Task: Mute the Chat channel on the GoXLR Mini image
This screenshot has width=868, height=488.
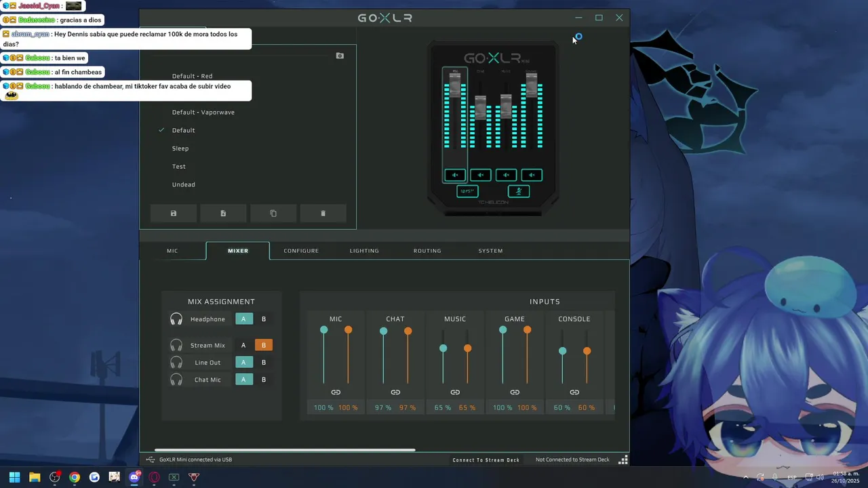Action: (x=481, y=175)
